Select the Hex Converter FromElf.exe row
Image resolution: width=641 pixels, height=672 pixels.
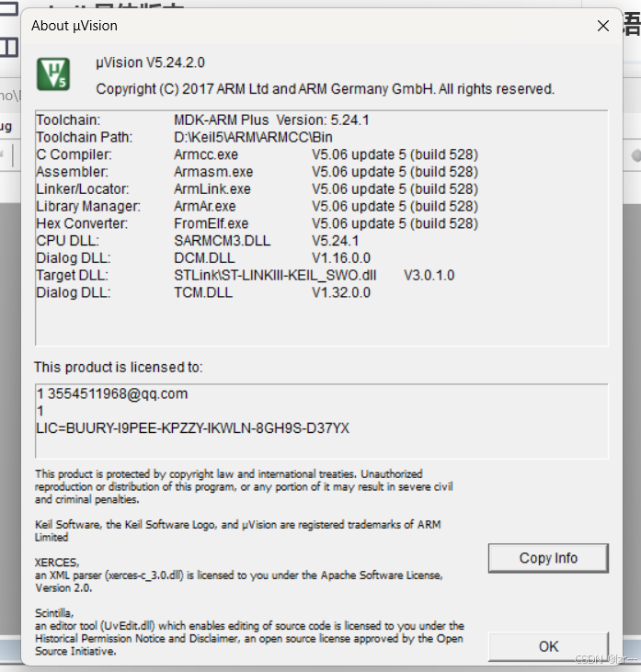(x=257, y=223)
